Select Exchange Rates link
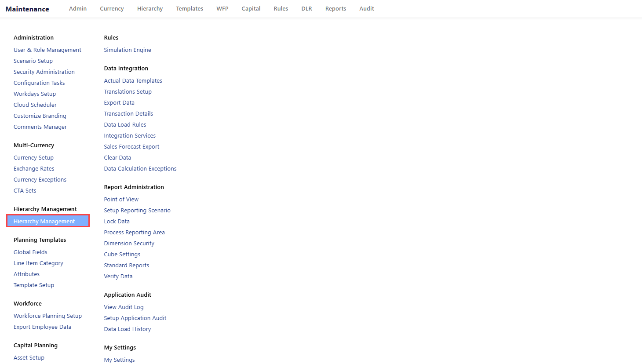Image resolution: width=642 pixels, height=364 pixels. tap(34, 168)
